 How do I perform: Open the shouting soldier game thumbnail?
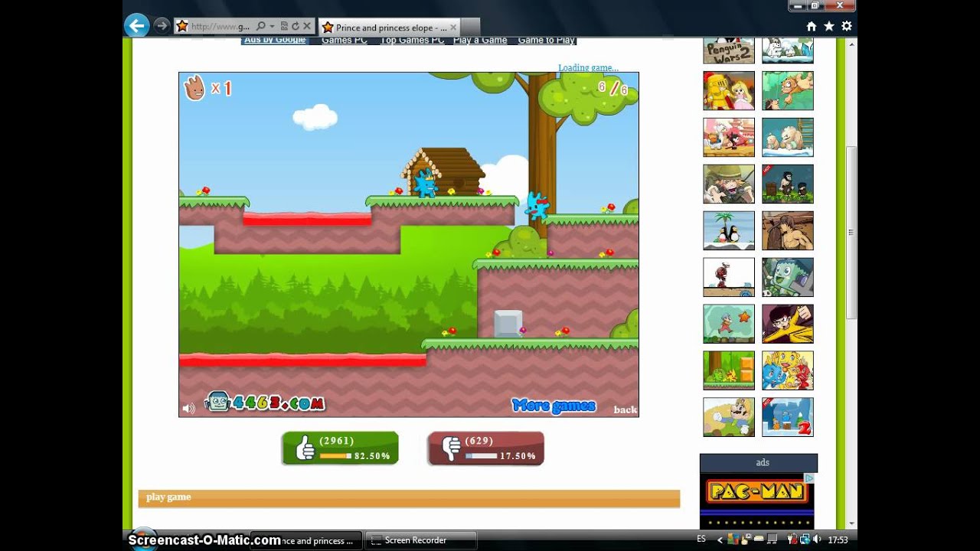[729, 184]
